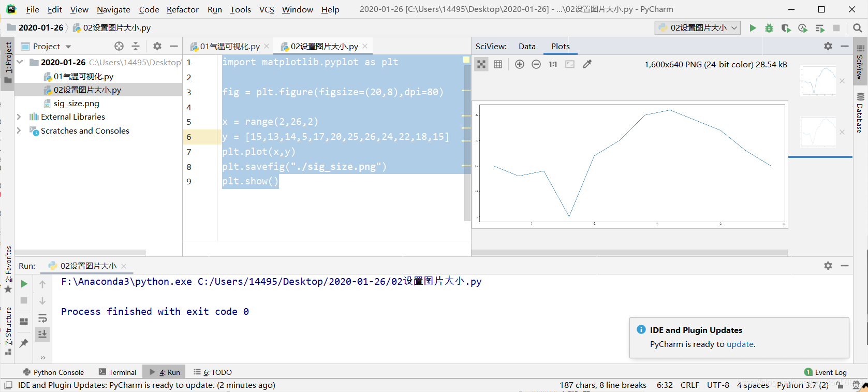Viewport: 868px width, 392px height.
Task: Stop the process in the main toolbar
Action: click(836, 28)
